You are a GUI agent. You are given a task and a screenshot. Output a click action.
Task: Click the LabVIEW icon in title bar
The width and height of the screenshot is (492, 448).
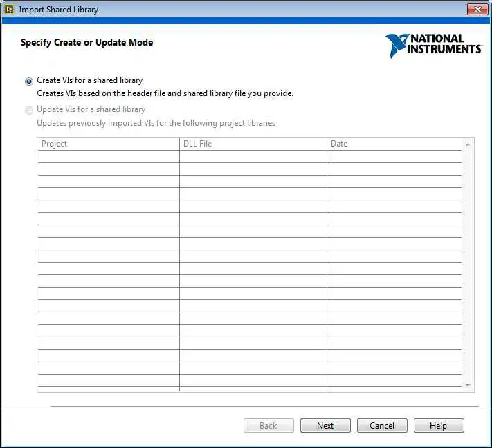pyautogui.click(x=9, y=10)
